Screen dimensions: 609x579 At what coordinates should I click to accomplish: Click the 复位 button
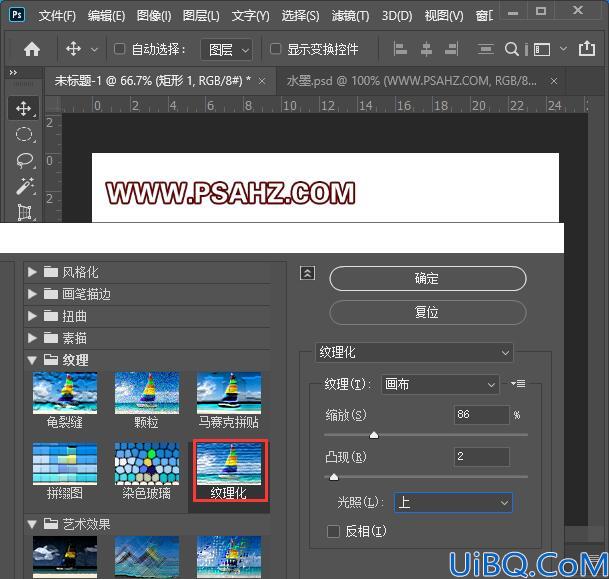(x=428, y=312)
